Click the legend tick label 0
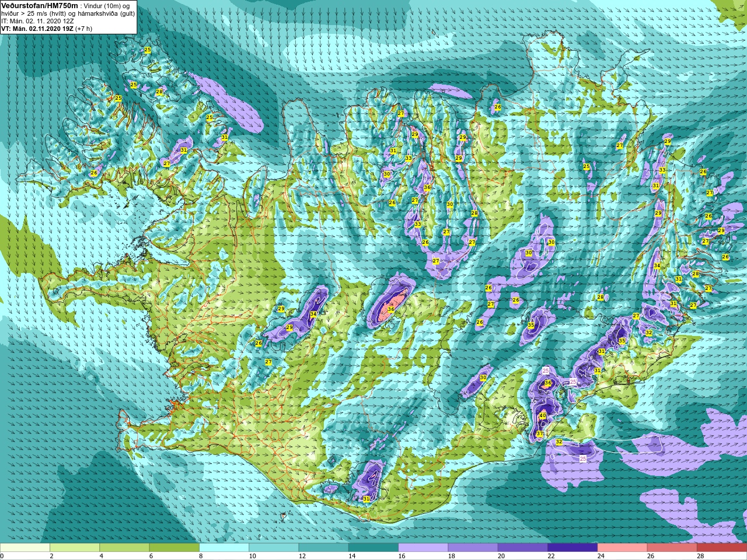This screenshot has height=560, width=747. point(2,556)
